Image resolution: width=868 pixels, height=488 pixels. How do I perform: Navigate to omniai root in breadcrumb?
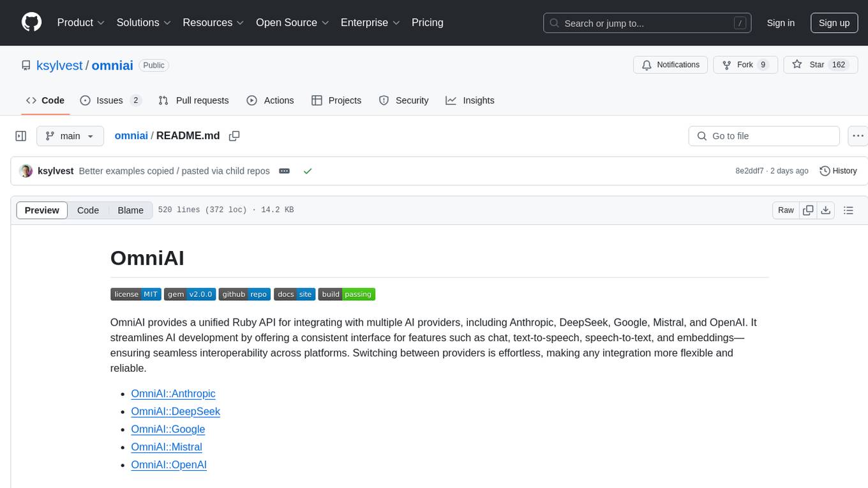pyautogui.click(x=131, y=135)
